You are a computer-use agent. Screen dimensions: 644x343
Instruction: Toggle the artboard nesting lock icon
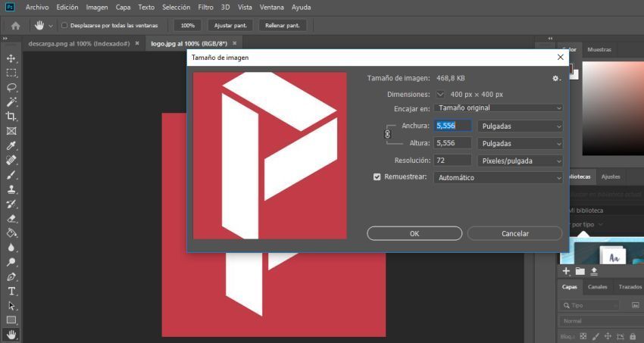(621, 336)
